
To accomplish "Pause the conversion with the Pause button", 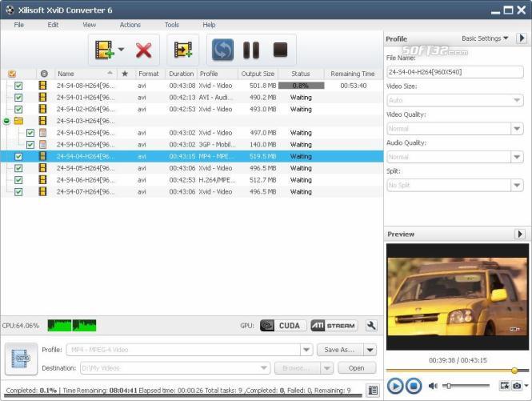I will pos(251,50).
